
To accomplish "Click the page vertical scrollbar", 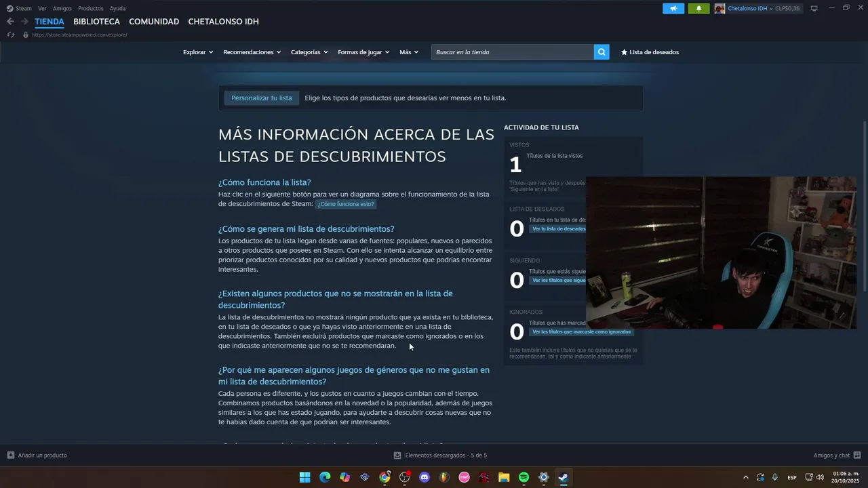I will pos(864,207).
